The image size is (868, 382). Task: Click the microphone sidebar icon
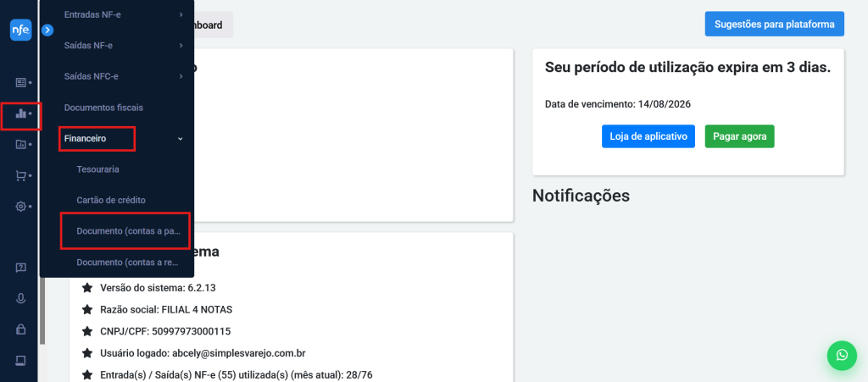(x=20, y=298)
